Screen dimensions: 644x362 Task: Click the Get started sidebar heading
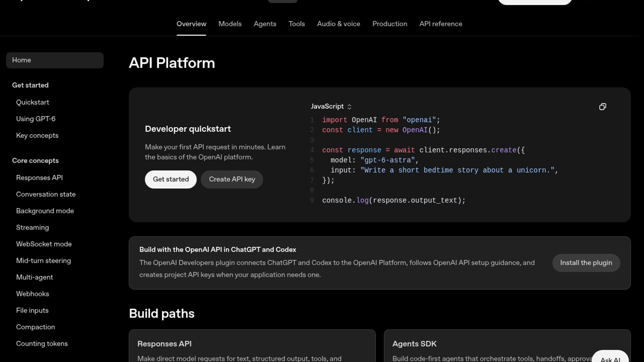point(30,85)
